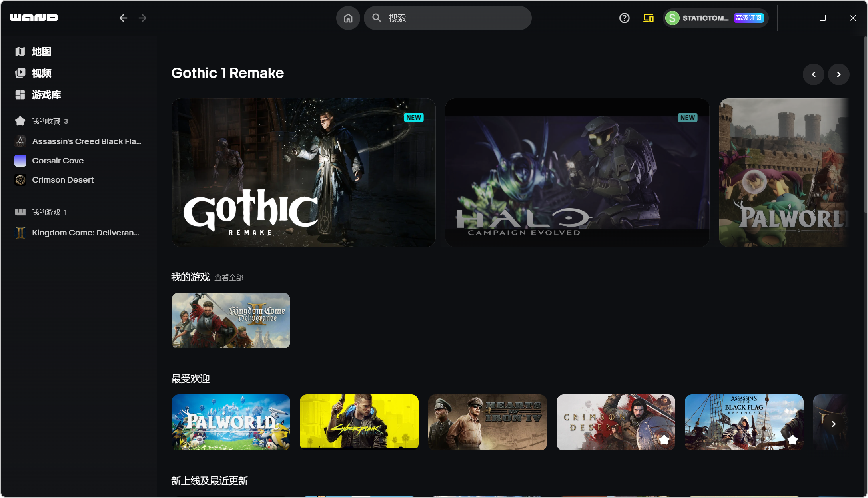
Task: Click the 我的游戏 section heading in main area
Action: [x=190, y=277]
